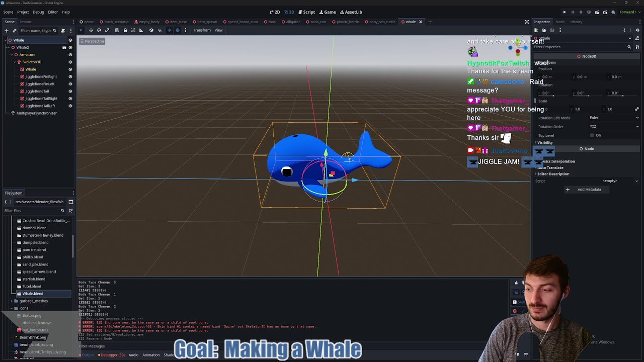
Task: Expand the garbage_meshes folder
Action: click(11, 301)
